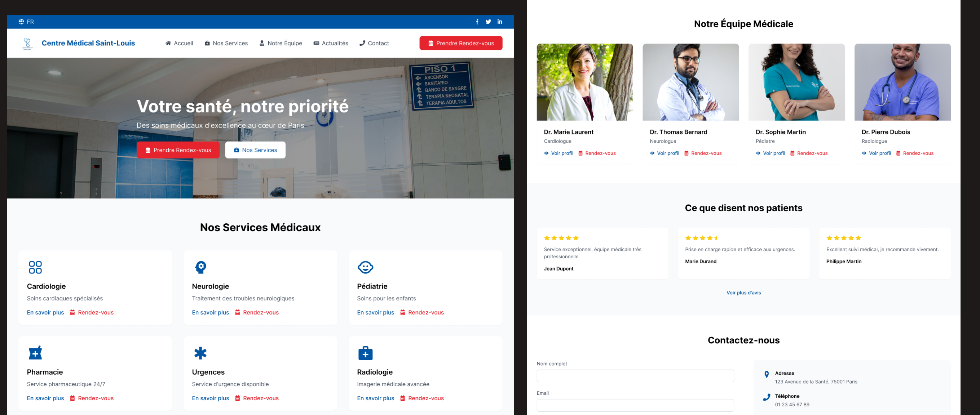Open Nos Services navigation item
This screenshot has height=415, width=980.
coord(226,43)
